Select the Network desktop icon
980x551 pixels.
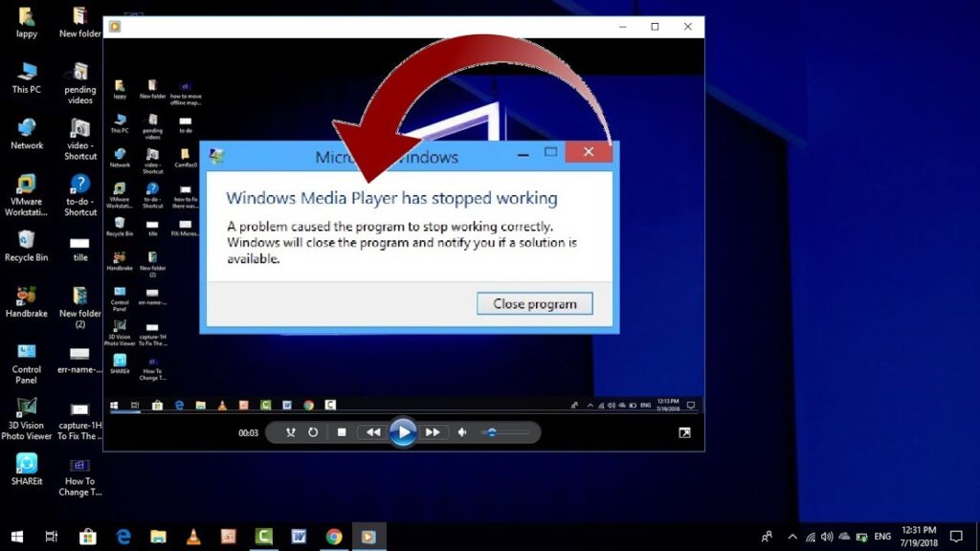pyautogui.click(x=26, y=134)
